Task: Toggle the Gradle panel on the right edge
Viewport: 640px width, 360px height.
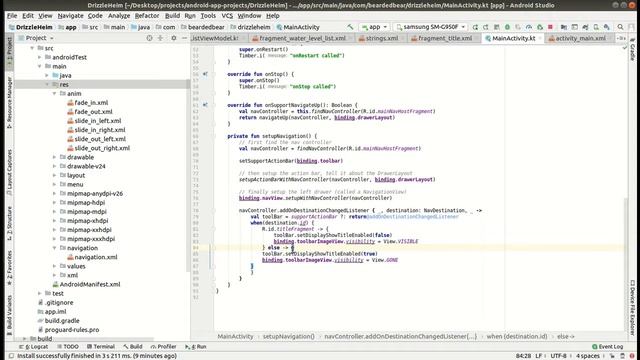Action: (x=632, y=50)
